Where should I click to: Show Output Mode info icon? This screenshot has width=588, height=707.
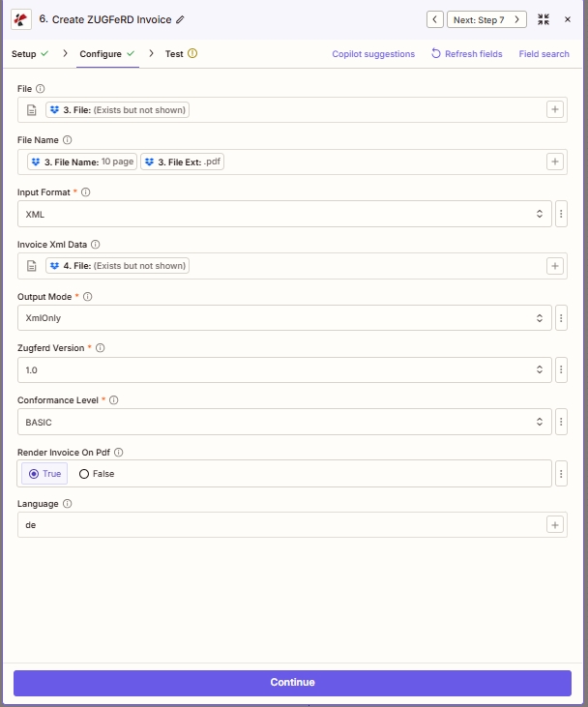(87, 297)
